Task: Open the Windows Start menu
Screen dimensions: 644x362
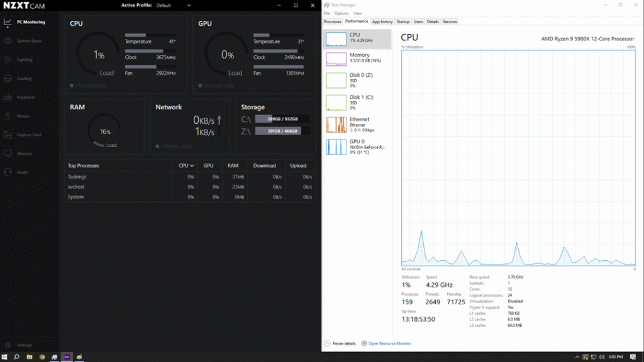Action: (4, 357)
